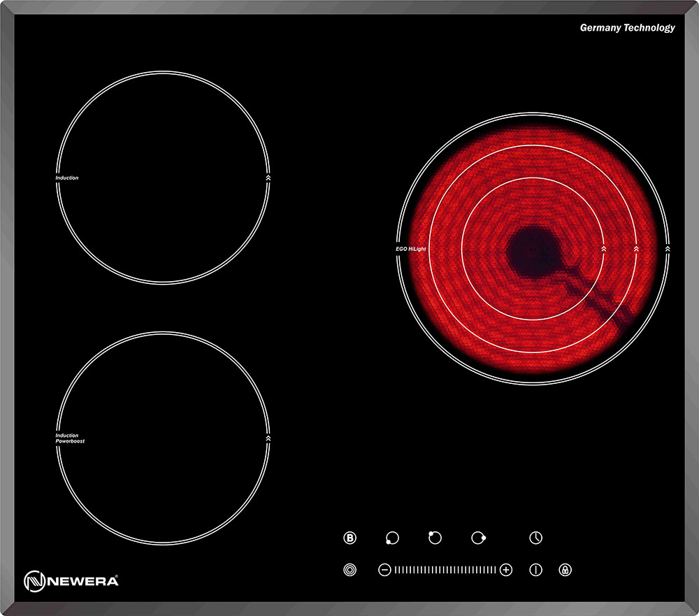The image size is (699, 616).
Task: Click the Induction Powerboost label
Action: coord(70,438)
